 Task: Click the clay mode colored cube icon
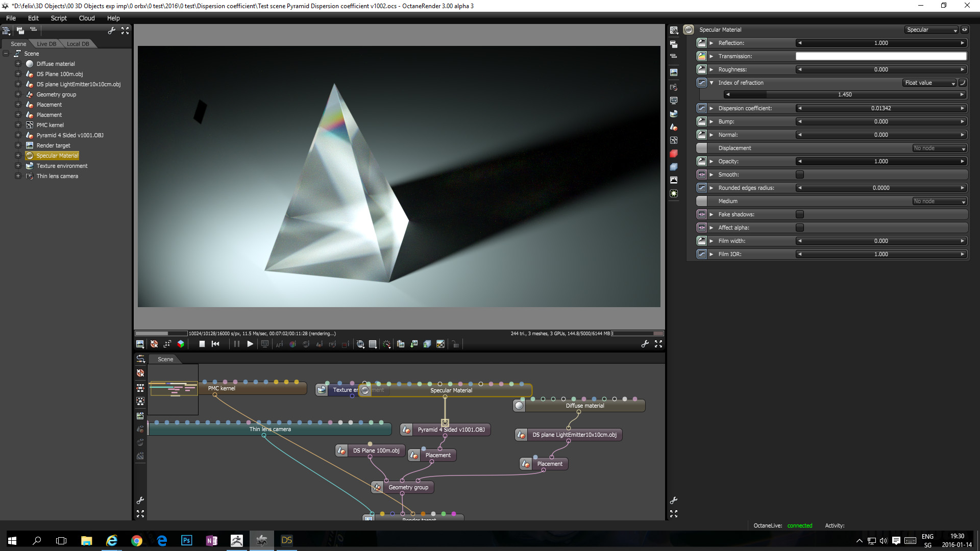[181, 344]
